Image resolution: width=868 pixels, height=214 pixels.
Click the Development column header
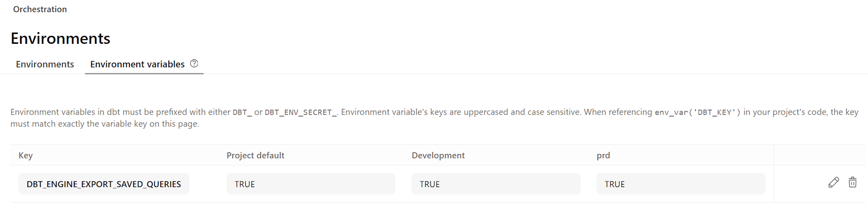(438, 155)
